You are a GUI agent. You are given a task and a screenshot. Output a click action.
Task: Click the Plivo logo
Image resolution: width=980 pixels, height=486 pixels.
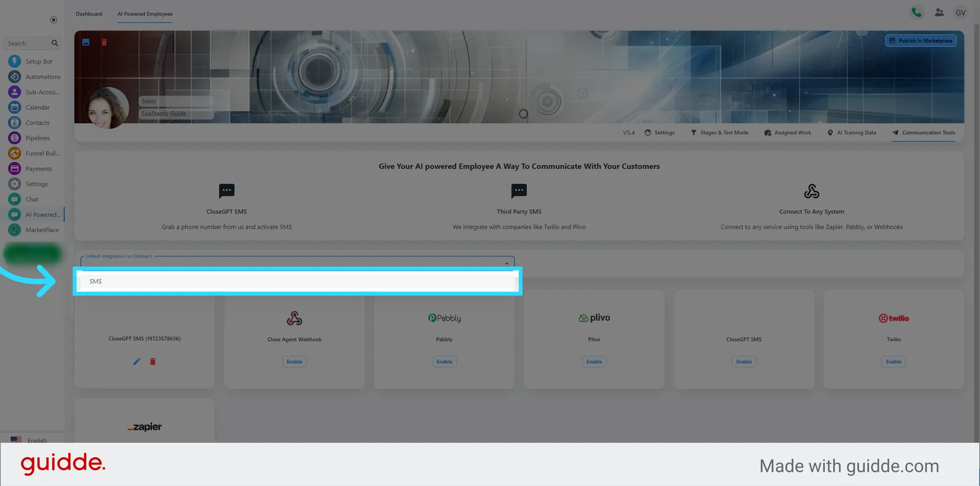(594, 318)
